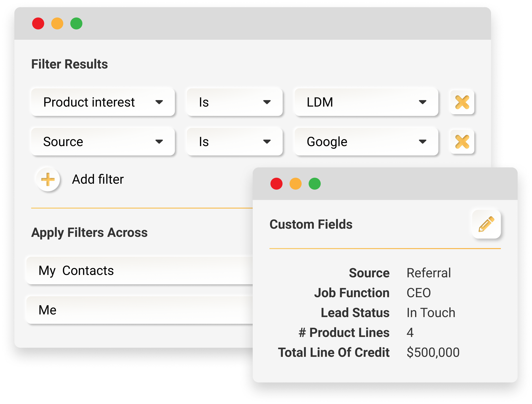Click the Add filter button
The image size is (532, 404).
pos(97,179)
